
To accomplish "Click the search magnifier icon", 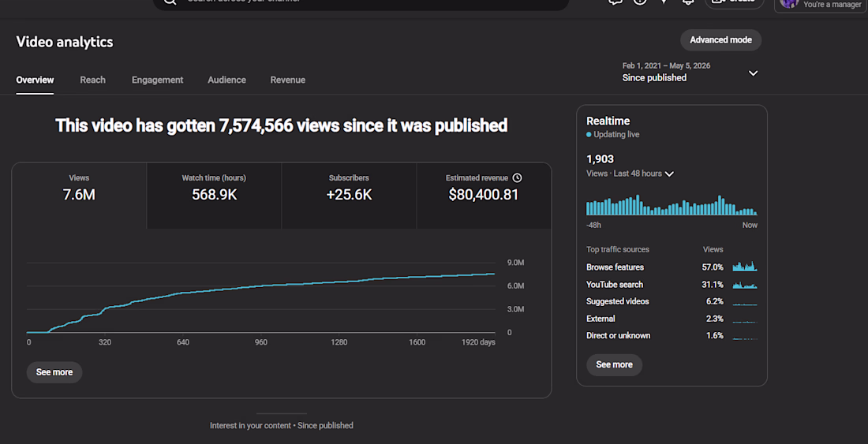I will [x=170, y=2].
